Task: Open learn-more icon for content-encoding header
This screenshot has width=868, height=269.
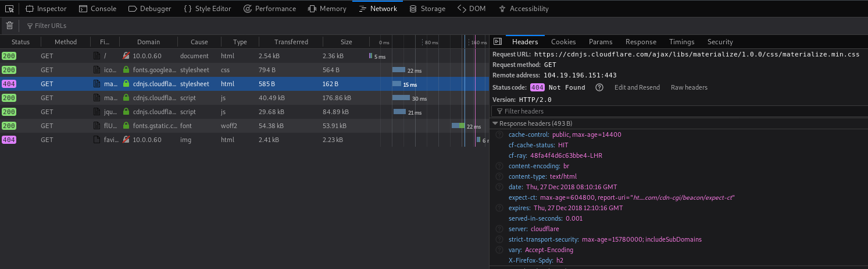Action: point(499,166)
